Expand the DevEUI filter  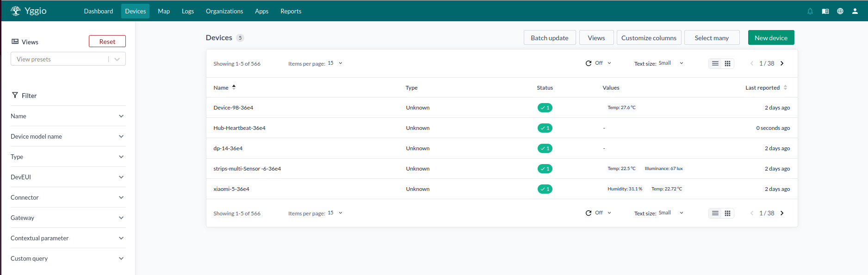[x=68, y=177]
